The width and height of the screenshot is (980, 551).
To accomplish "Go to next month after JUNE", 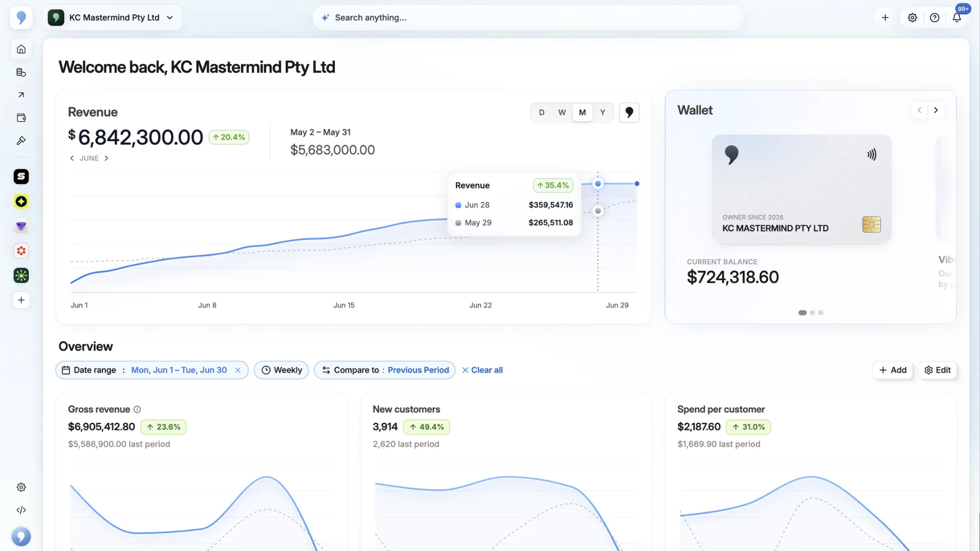I will click(106, 158).
